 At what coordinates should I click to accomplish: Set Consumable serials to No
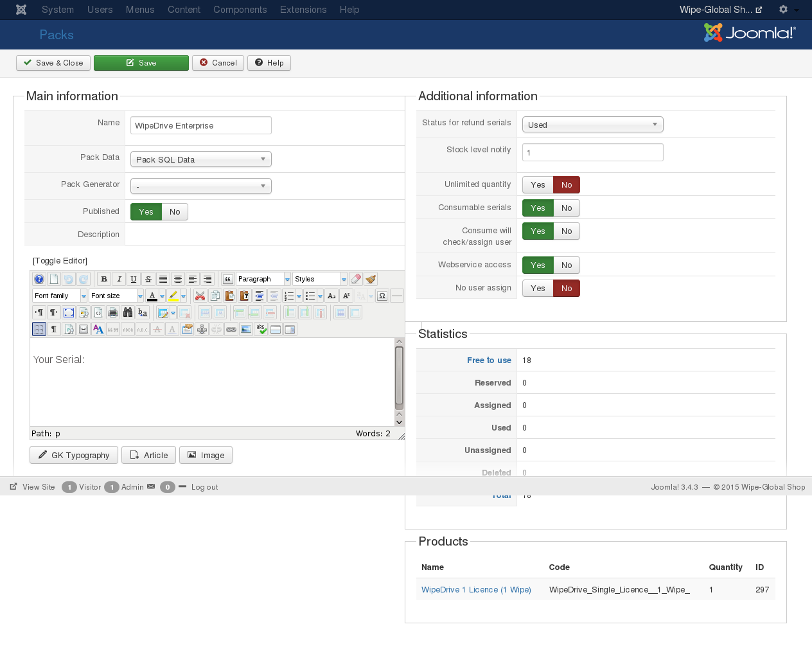coord(567,208)
